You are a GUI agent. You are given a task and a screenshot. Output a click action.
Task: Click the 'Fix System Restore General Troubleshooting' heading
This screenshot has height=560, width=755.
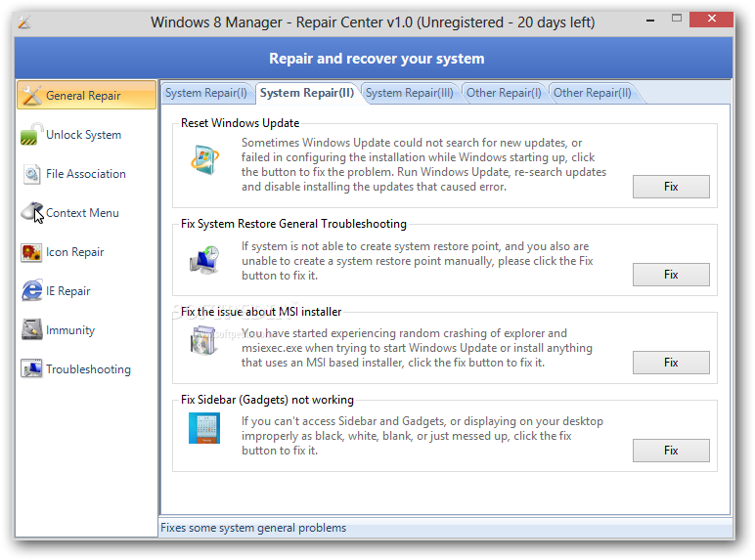pos(293,224)
